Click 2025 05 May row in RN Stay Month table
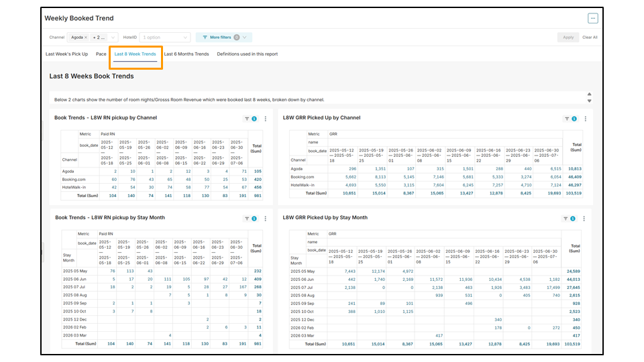644x362 pixels. pos(162,271)
